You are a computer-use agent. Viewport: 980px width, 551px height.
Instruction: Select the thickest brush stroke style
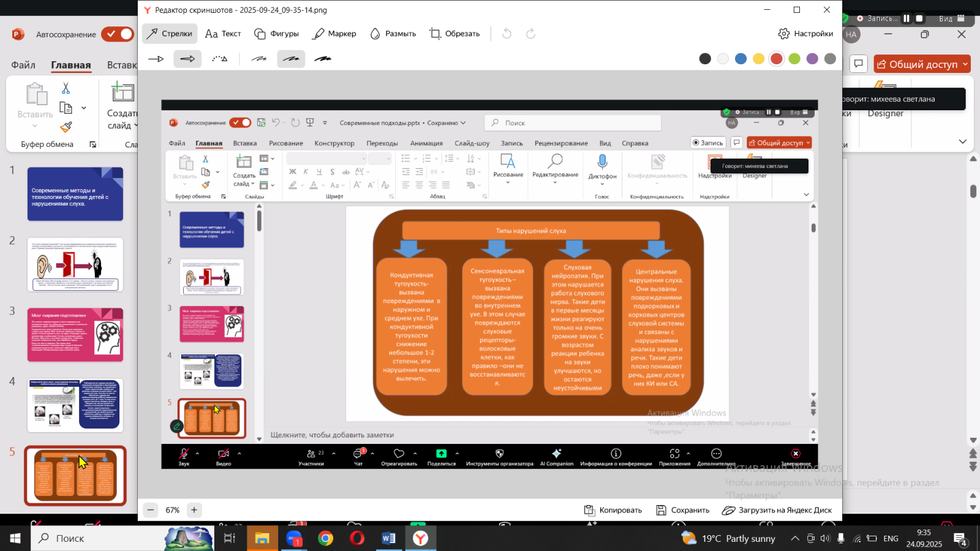(323, 59)
